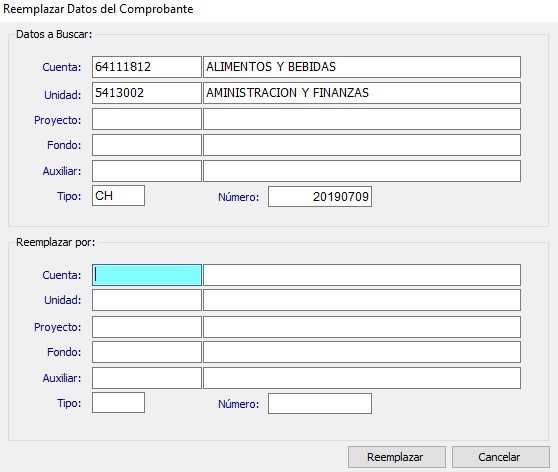558x472 pixels.
Task: Click the Cancelar button
Action: (x=500, y=457)
